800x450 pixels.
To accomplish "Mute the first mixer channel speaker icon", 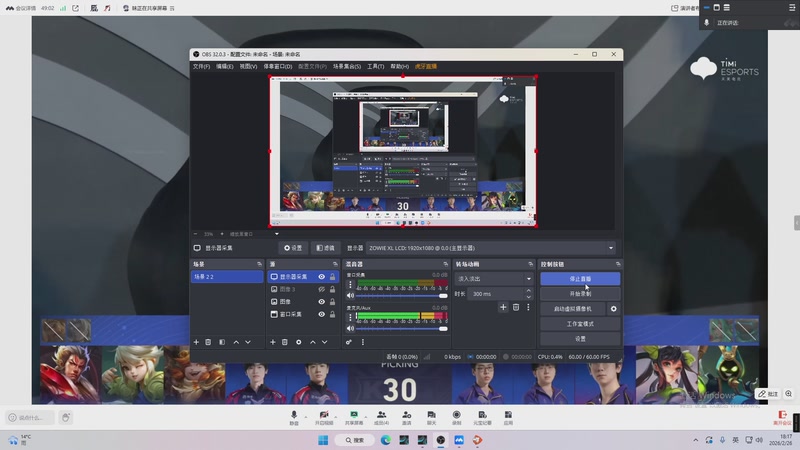I will tap(351, 295).
